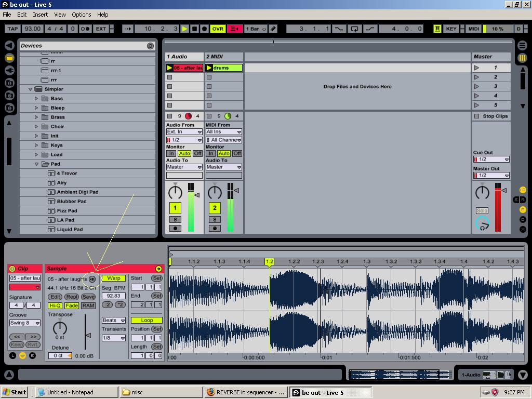
Task: Launch the drums clip
Action: tap(209, 68)
